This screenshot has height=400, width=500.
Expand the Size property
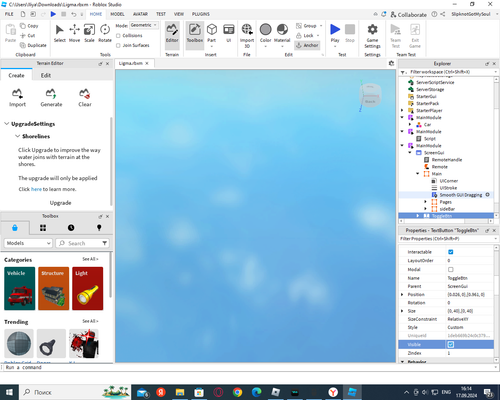pyautogui.click(x=402, y=311)
